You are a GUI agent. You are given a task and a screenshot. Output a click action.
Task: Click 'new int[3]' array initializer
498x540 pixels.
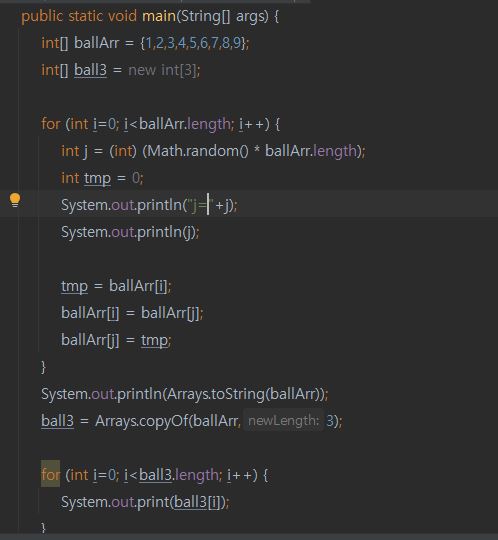(x=164, y=70)
